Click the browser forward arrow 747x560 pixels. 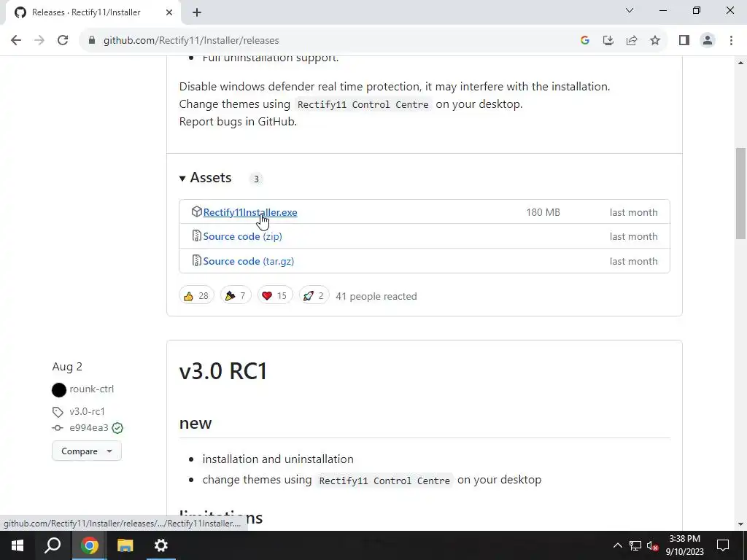click(x=39, y=41)
